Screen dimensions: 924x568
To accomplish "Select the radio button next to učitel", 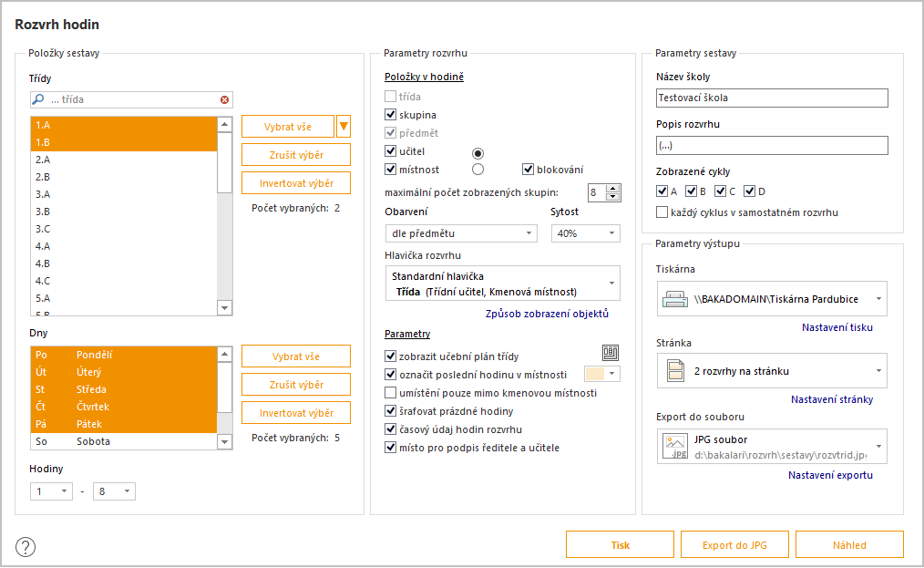I will [x=477, y=153].
